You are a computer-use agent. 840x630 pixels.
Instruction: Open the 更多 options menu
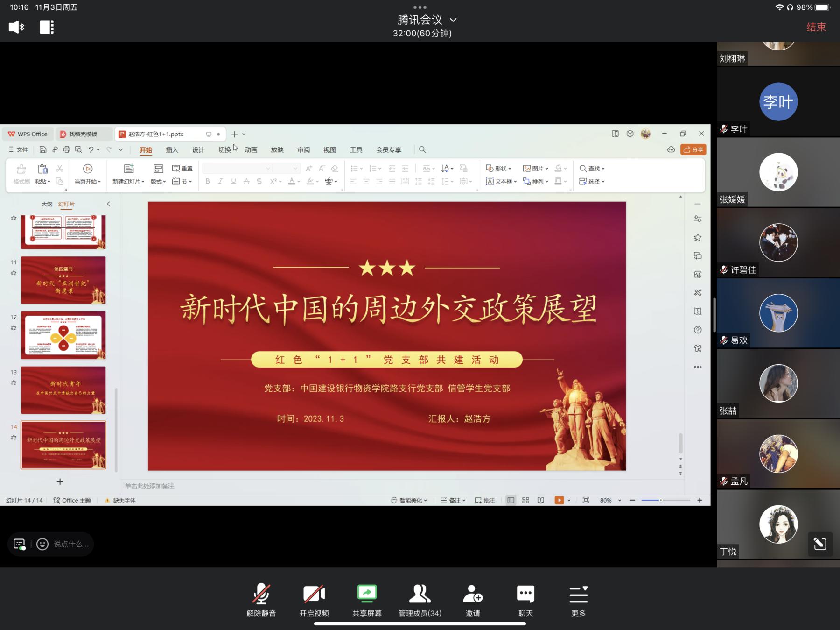(578, 600)
